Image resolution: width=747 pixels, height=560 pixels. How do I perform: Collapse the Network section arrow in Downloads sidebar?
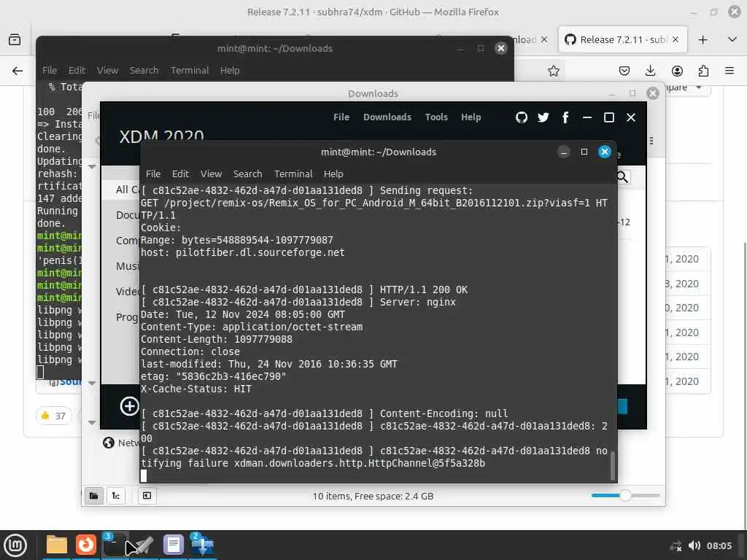click(x=92, y=423)
